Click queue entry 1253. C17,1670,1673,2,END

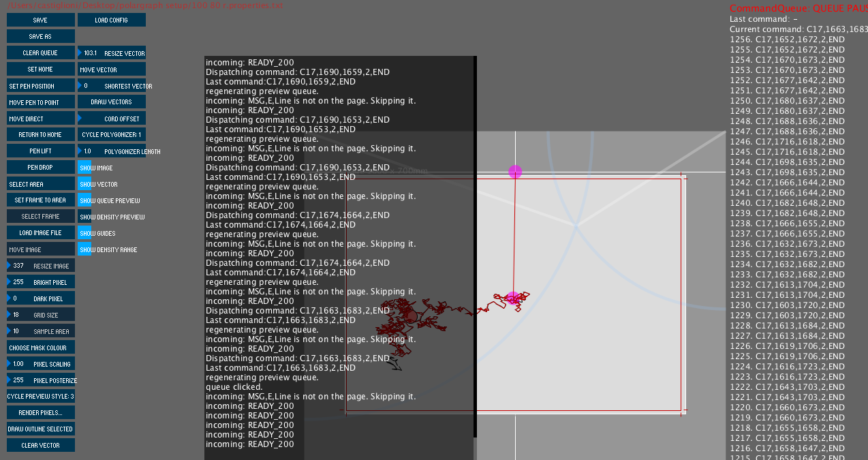[787, 70]
